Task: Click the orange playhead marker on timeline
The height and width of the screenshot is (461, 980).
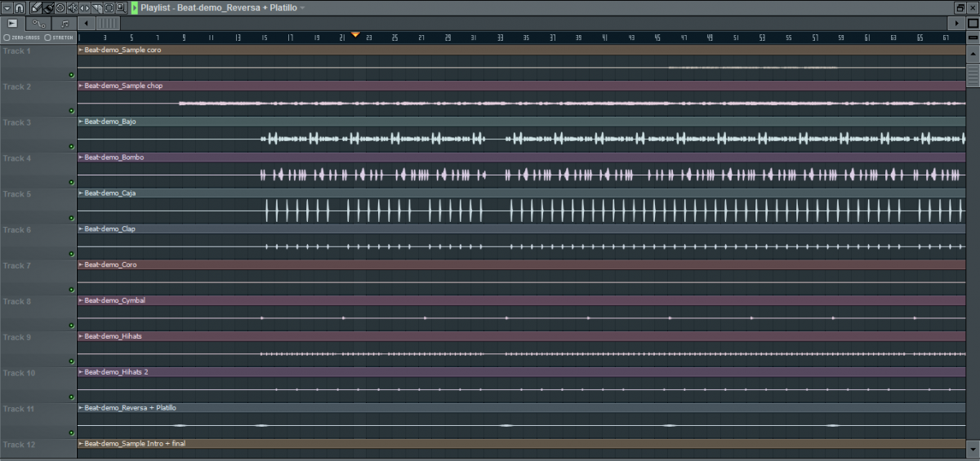Action: tap(355, 34)
